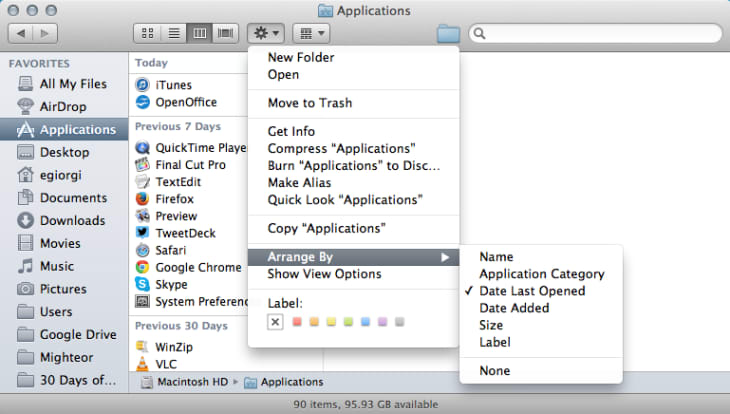Select Move to Trash menu item

pos(310,103)
